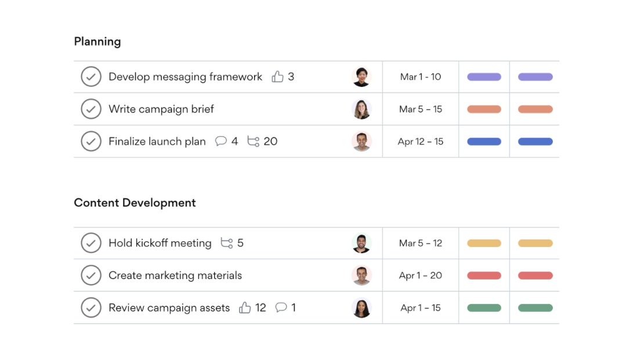The height and width of the screenshot is (359, 644).
Task: Open comments on Finalize launch plan
Action: click(x=220, y=142)
